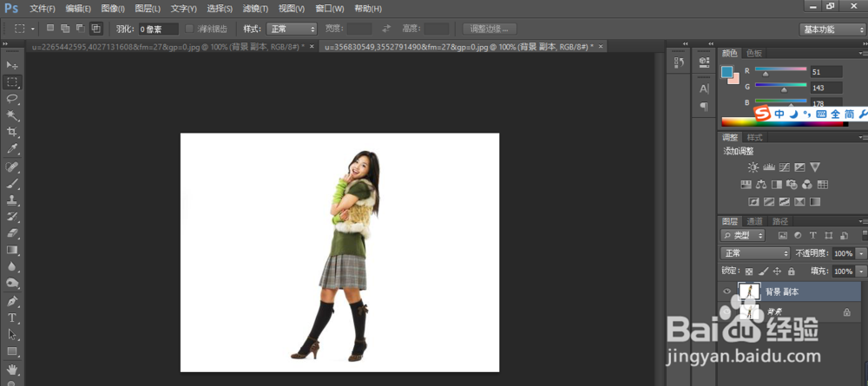The image size is (868, 386).
Task: Open the Paragraph panel icon
Action: coord(704,106)
